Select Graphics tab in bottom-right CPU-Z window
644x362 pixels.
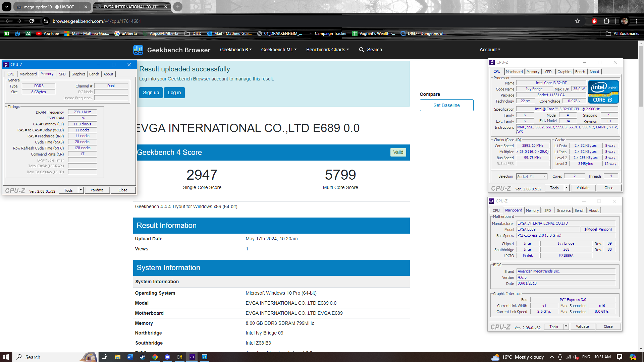coord(563,210)
